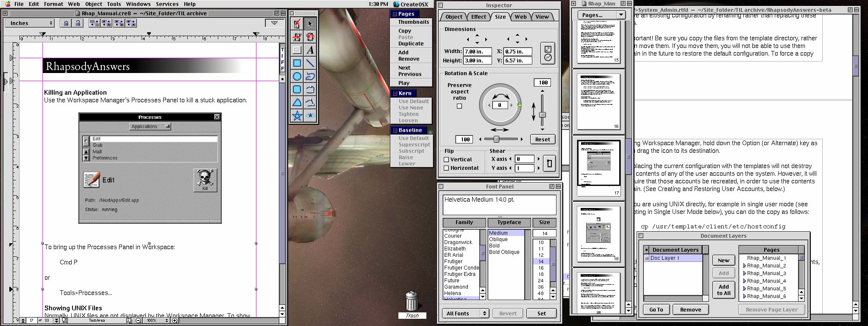Pick the freehand loop tool
The height and width of the screenshot is (326, 868).
click(x=310, y=76)
